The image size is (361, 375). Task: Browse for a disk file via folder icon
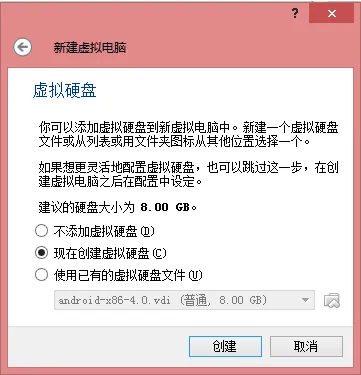[332, 300]
